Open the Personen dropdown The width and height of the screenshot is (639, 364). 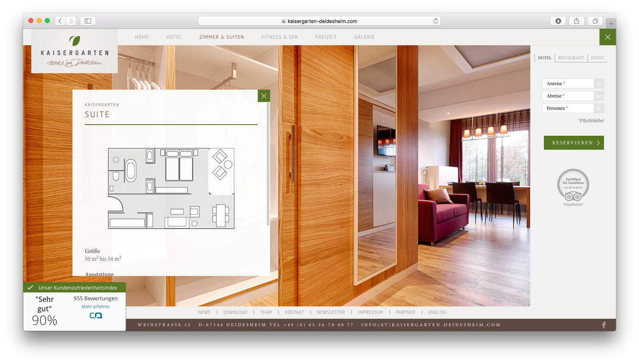599,108
